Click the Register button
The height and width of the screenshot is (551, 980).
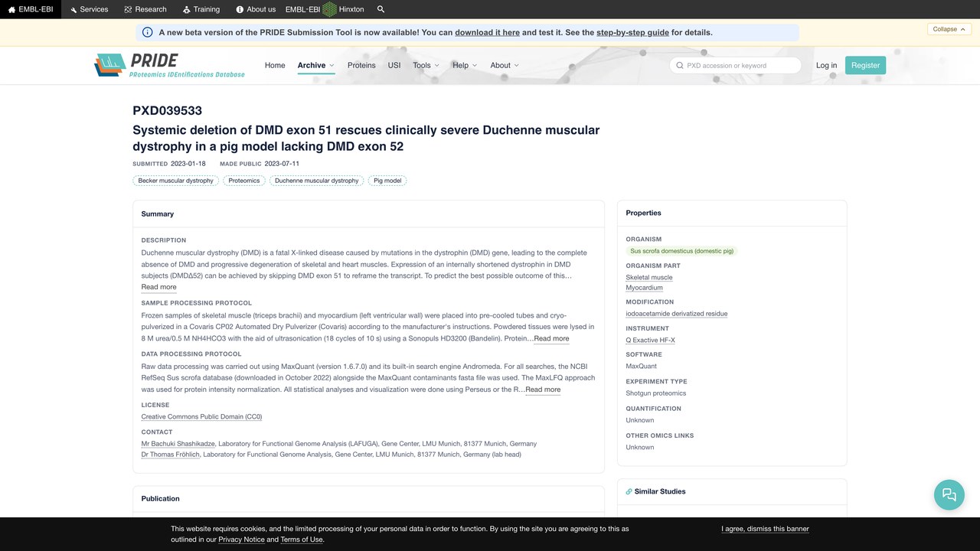pyautogui.click(x=865, y=65)
